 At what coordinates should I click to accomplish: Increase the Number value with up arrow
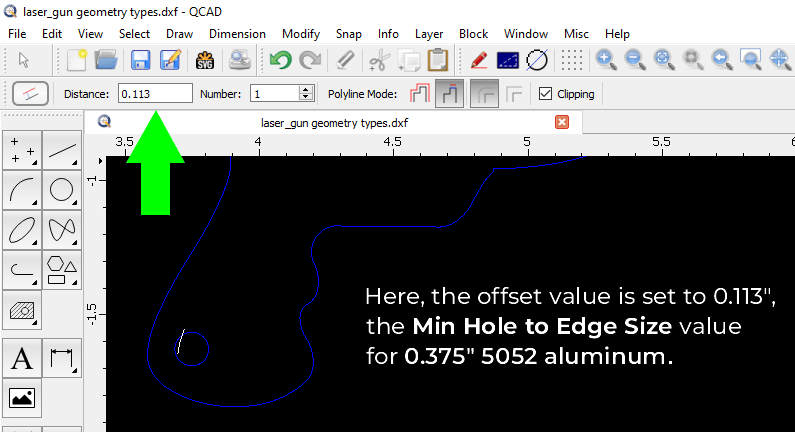(305, 89)
